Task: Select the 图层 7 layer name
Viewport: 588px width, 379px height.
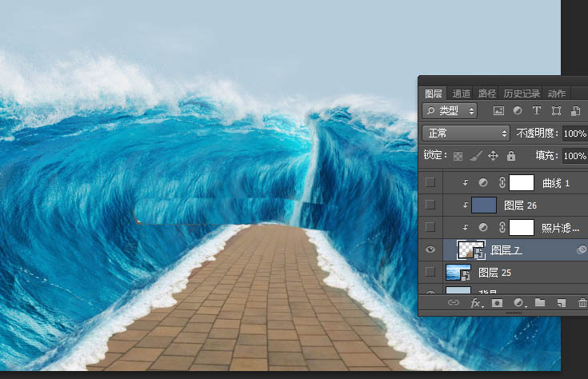Action: coord(506,250)
